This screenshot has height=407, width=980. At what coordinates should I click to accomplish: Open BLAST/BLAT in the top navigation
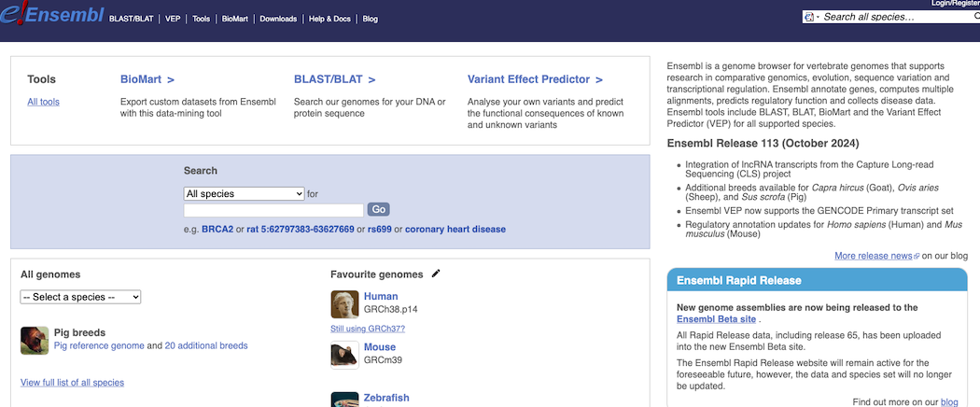point(132,19)
